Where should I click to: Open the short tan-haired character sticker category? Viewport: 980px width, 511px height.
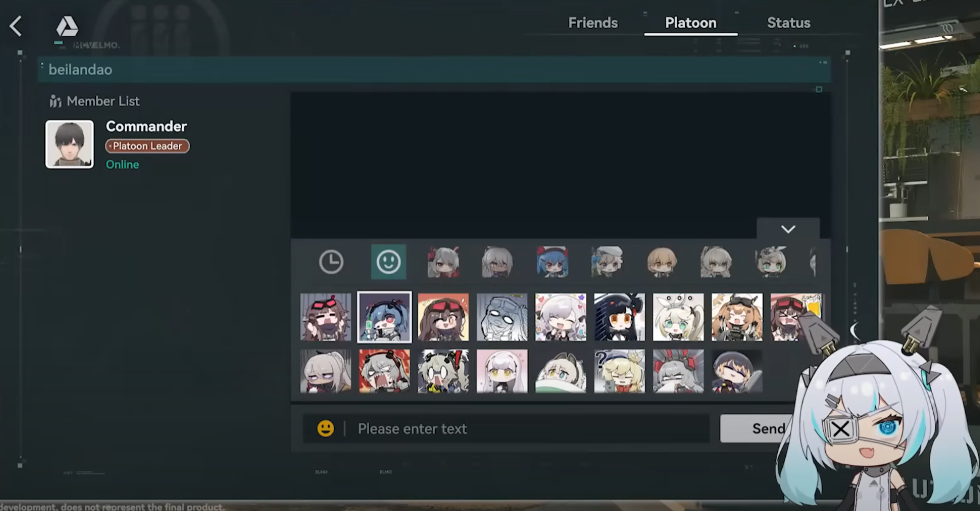[662, 262]
